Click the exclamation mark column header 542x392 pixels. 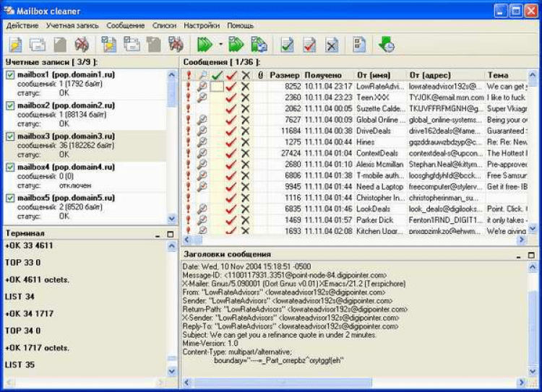tap(189, 75)
